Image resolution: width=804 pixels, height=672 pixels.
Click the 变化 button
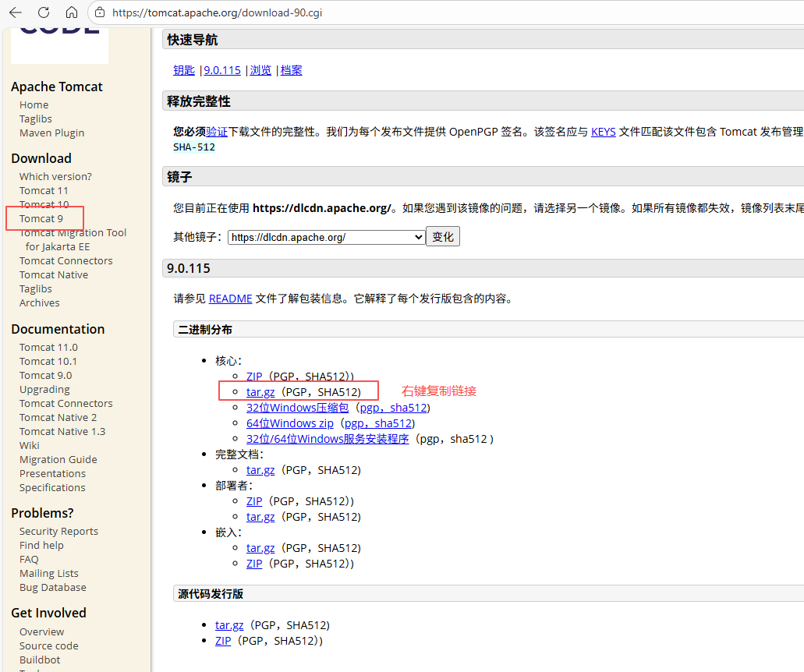(443, 237)
